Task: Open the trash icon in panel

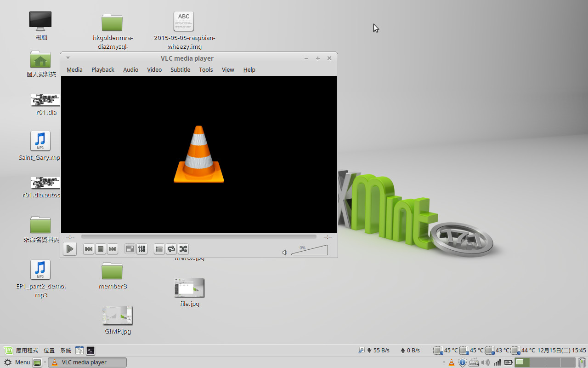Action: coord(582,362)
